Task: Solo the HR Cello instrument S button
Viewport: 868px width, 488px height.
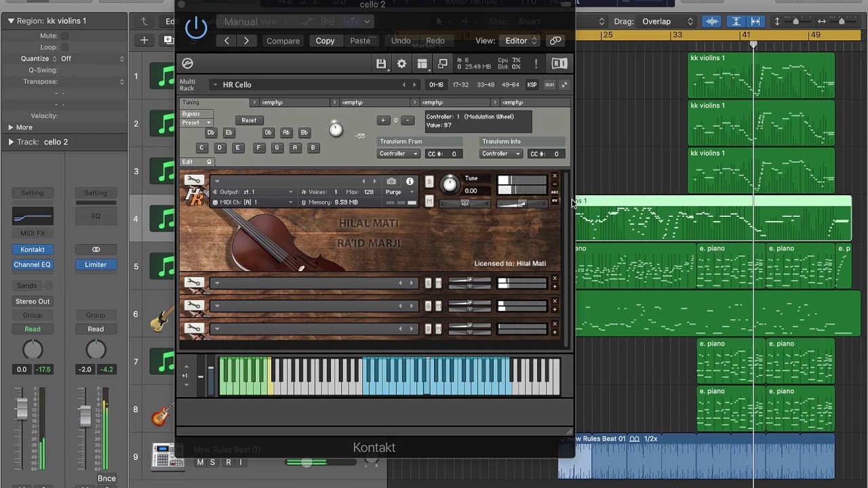Action: click(x=429, y=182)
